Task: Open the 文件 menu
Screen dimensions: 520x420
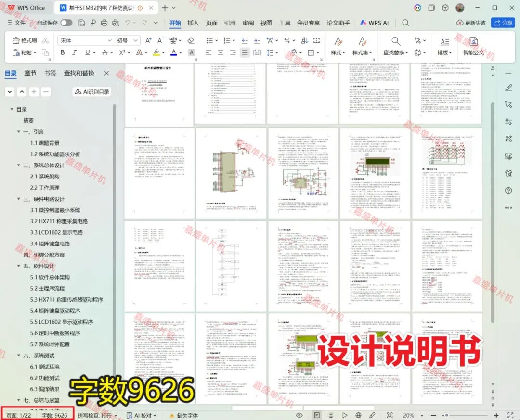Action: coord(17,23)
